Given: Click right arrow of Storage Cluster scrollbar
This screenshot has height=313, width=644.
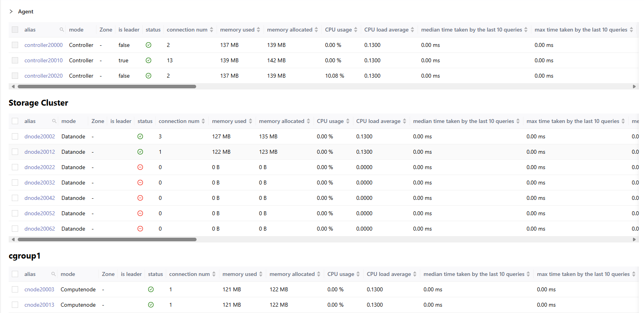Looking at the screenshot, I should 634,239.
